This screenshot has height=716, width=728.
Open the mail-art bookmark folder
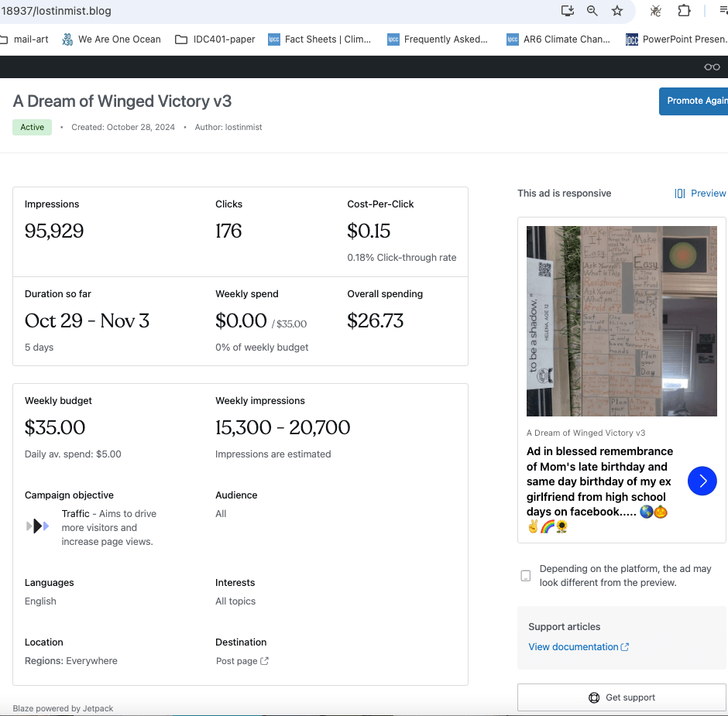[x=23, y=39]
